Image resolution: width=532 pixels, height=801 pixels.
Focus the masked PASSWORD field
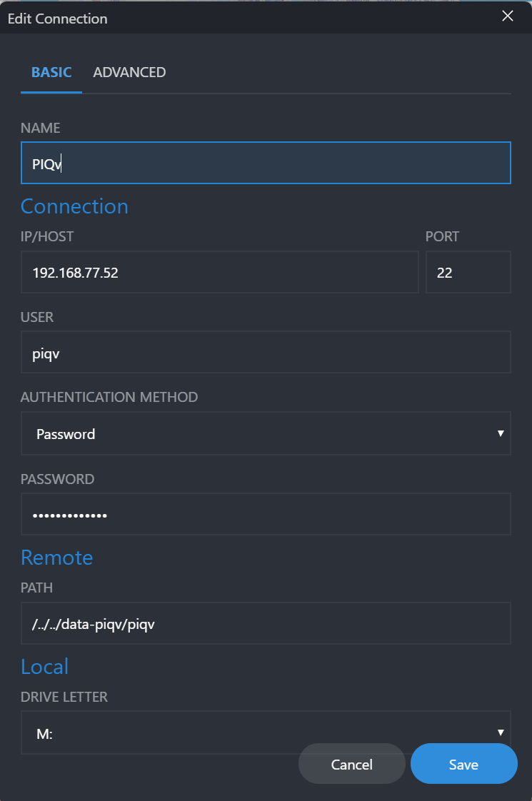point(266,514)
